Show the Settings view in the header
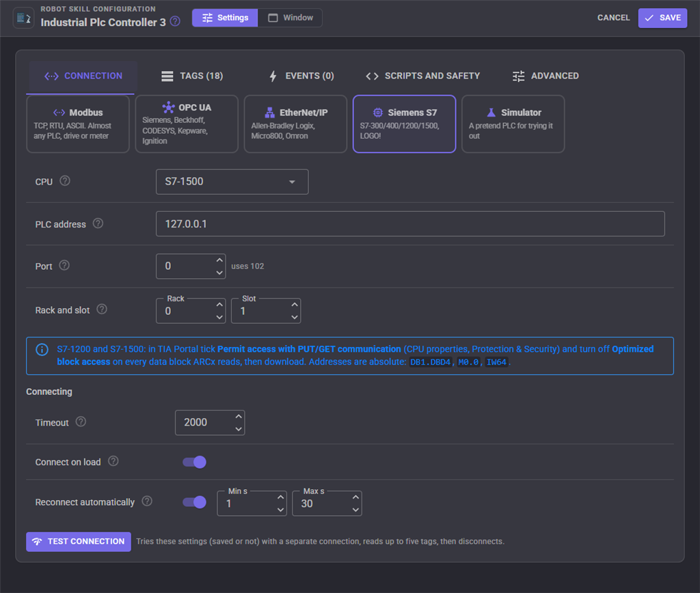 pyautogui.click(x=225, y=18)
